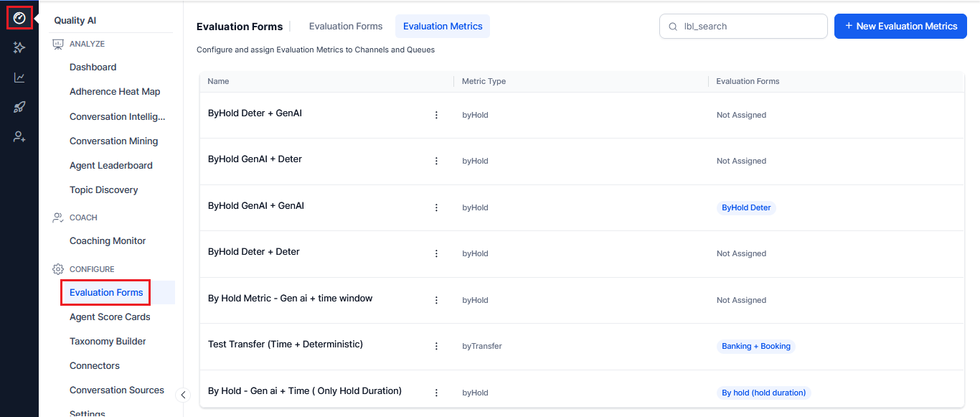Collapse the navigation sidebar with chevron
This screenshot has height=417, width=980.
click(183, 394)
